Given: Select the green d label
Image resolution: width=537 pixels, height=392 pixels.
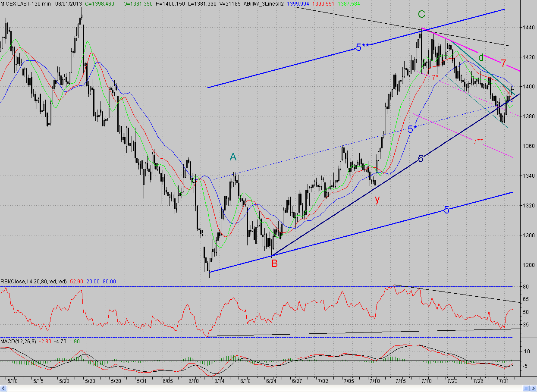Looking at the screenshot, I should point(481,57).
